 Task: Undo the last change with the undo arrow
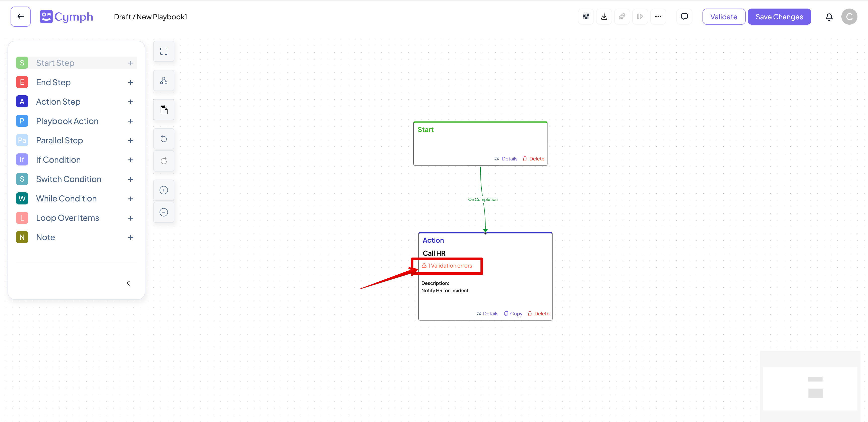(x=164, y=138)
